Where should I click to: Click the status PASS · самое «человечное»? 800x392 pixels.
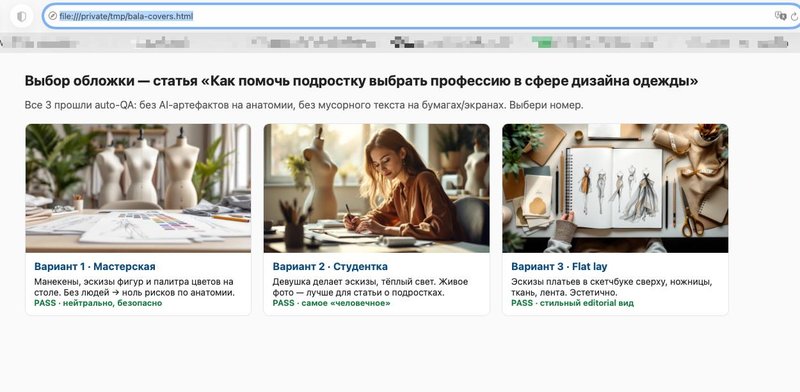click(331, 303)
